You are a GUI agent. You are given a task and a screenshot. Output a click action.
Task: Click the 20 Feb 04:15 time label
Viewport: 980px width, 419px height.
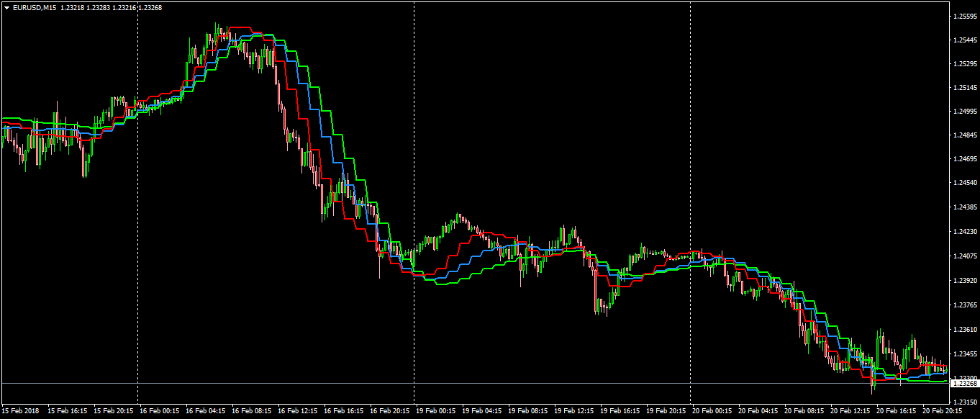pyautogui.click(x=758, y=411)
